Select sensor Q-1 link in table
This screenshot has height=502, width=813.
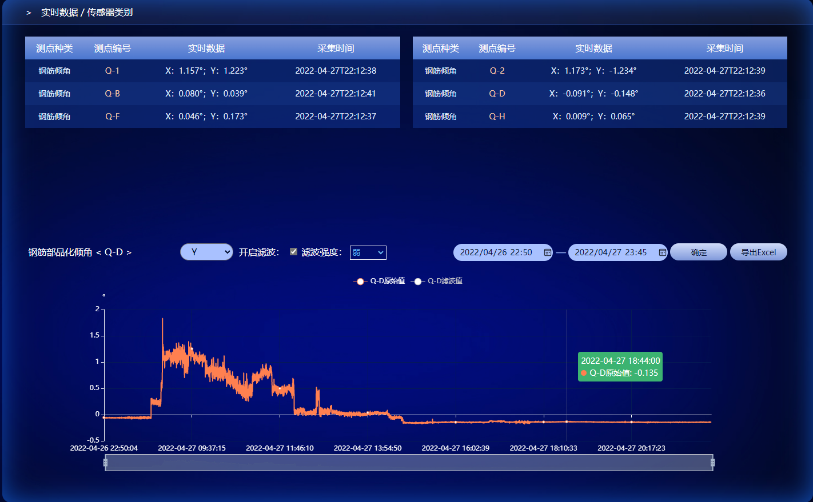click(x=112, y=71)
